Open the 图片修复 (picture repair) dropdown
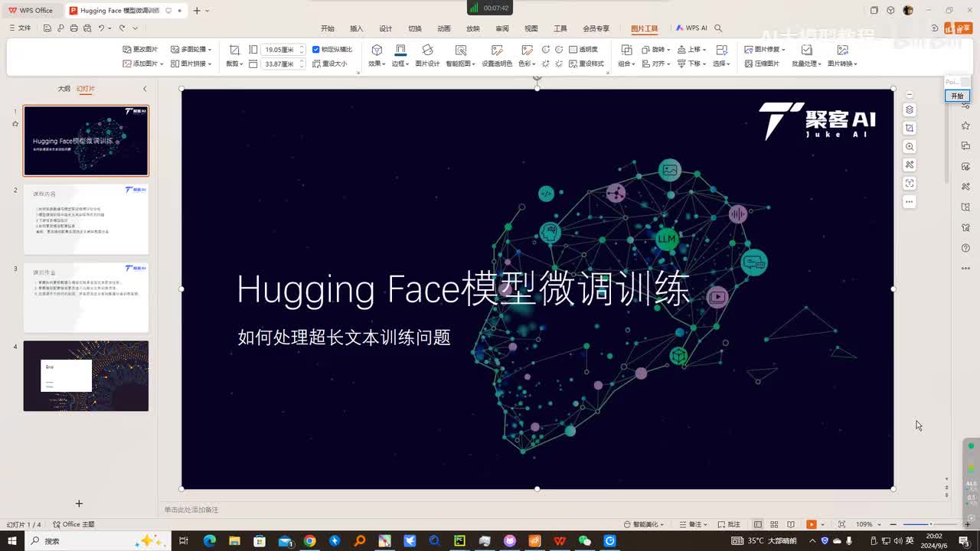Viewport: 980px width, 551px height. pyautogui.click(x=765, y=49)
